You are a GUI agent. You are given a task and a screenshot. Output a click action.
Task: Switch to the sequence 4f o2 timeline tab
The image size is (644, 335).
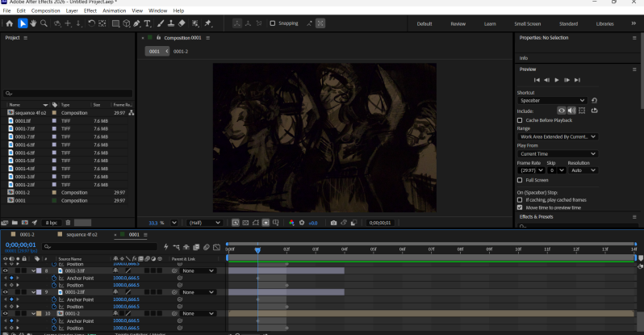click(82, 235)
